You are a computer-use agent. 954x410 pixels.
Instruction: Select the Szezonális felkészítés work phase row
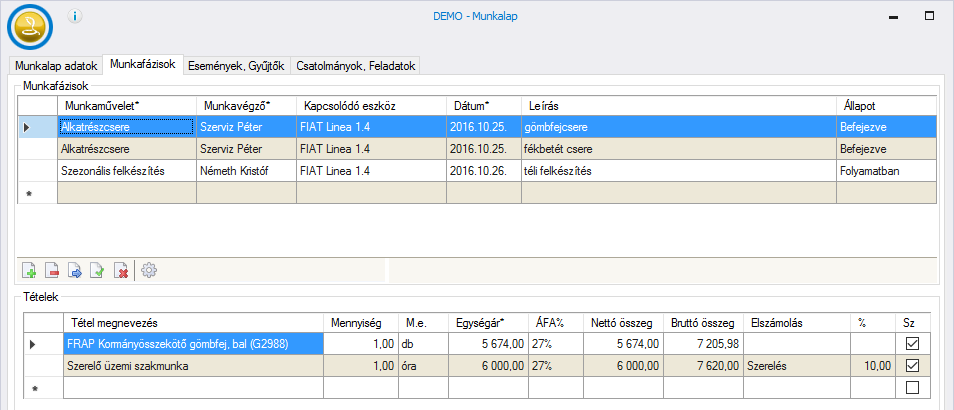coord(125,171)
